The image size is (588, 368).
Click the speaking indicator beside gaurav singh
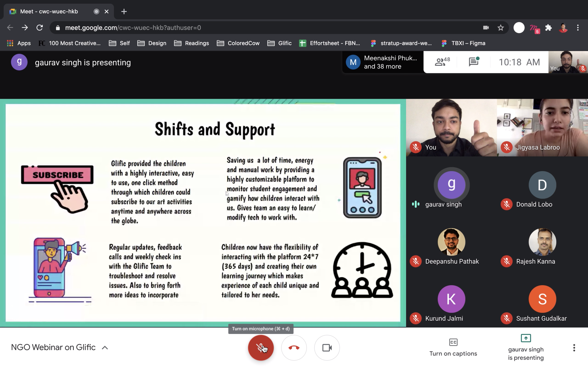(x=416, y=204)
